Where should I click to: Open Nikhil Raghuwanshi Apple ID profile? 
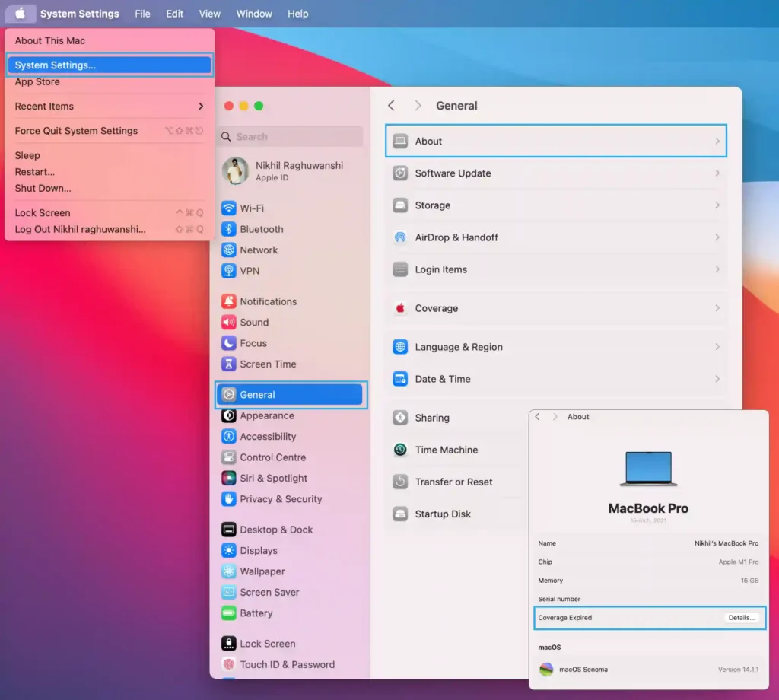pos(291,171)
